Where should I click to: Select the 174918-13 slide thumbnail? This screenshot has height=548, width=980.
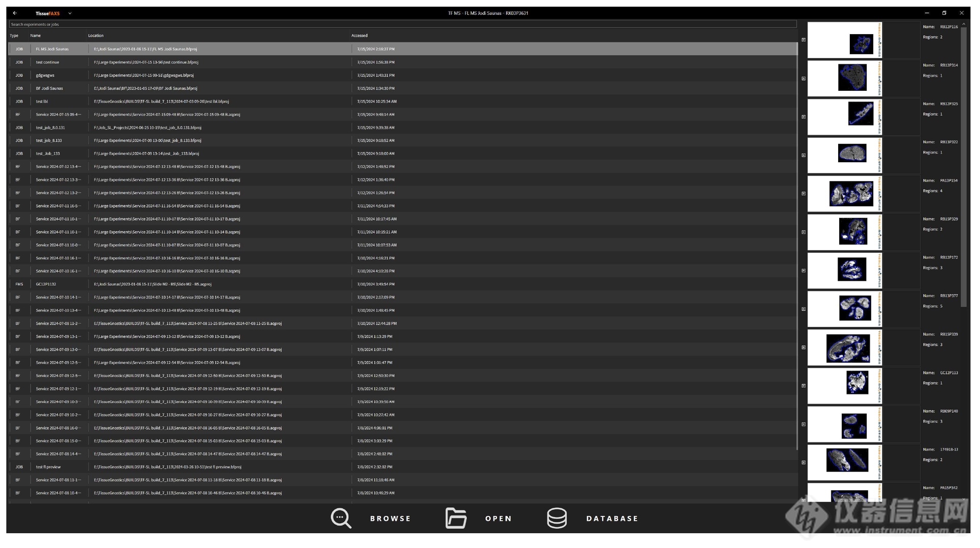coord(845,462)
